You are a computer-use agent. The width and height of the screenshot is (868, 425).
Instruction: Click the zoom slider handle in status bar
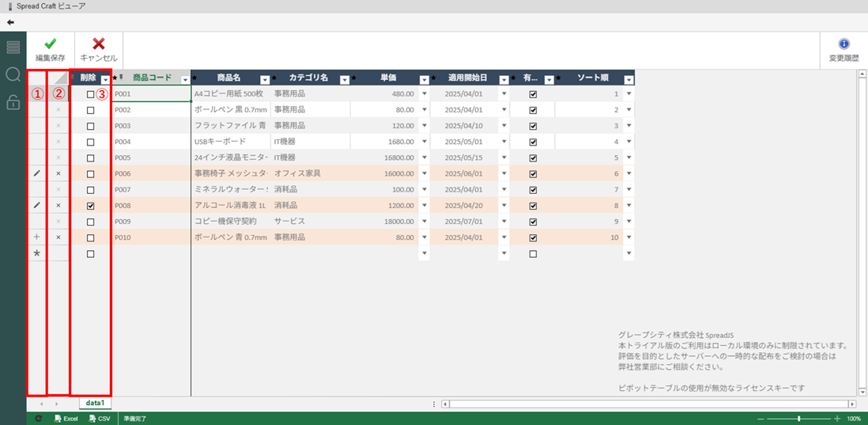pyautogui.click(x=799, y=418)
